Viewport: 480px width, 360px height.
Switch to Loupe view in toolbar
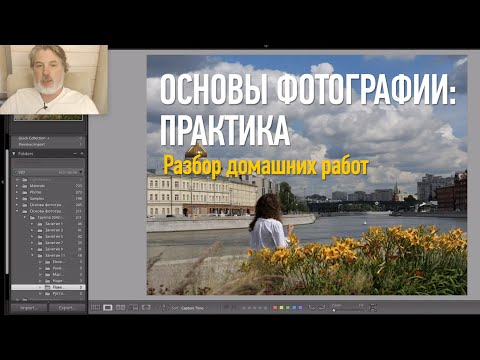pyautogui.click(x=108, y=308)
